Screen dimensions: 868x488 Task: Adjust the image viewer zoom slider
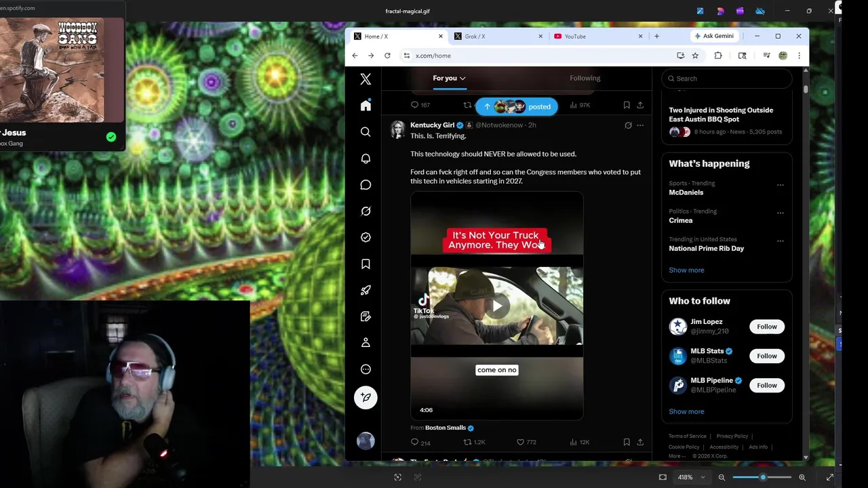point(762,477)
